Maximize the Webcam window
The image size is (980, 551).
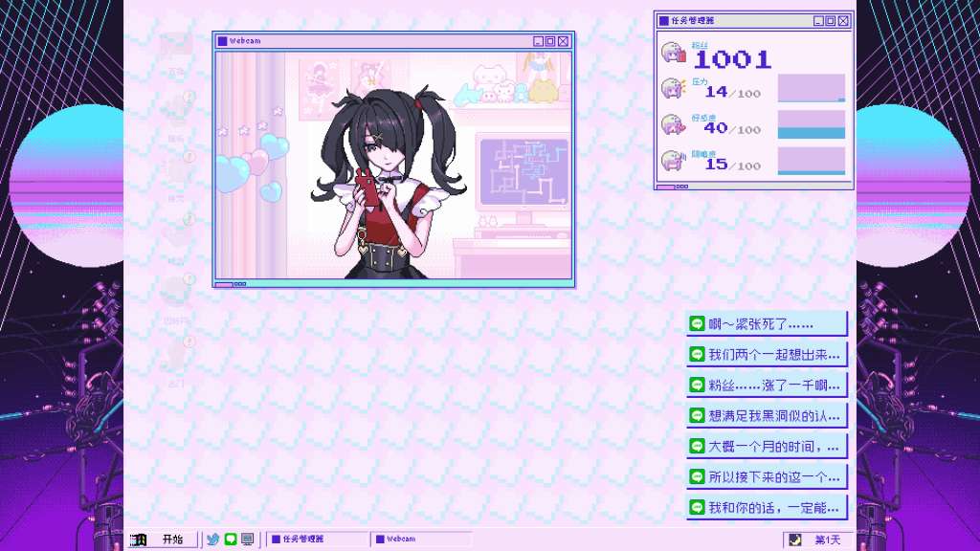(x=550, y=41)
